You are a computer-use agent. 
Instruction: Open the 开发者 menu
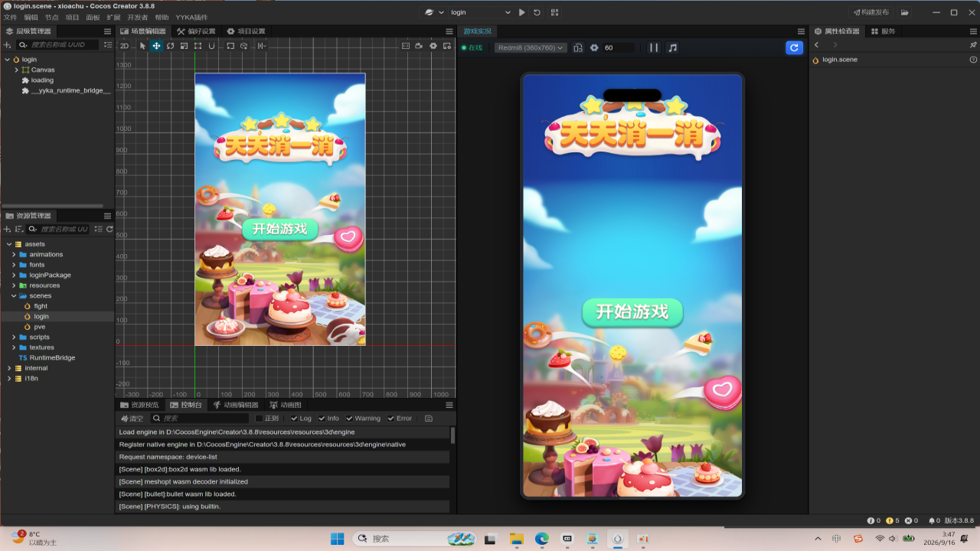pos(138,17)
